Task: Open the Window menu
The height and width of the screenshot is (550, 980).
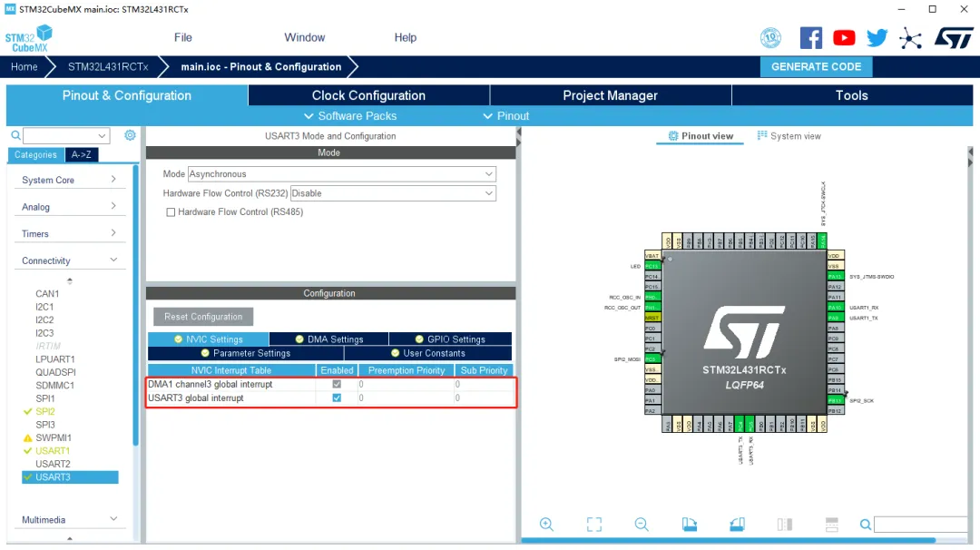Action: point(304,37)
